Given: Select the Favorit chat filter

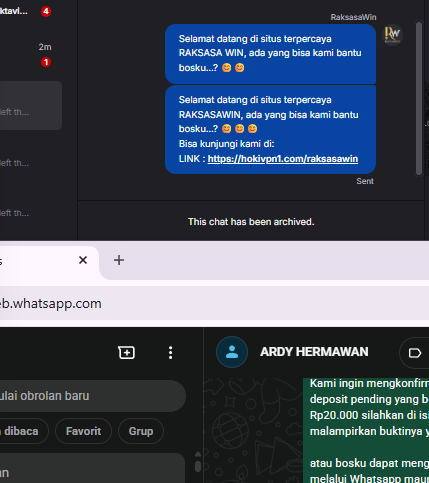Looking at the screenshot, I should coord(83,431).
